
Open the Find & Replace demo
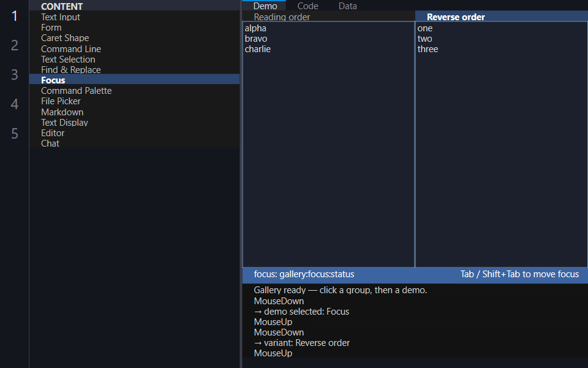tap(134, 70)
